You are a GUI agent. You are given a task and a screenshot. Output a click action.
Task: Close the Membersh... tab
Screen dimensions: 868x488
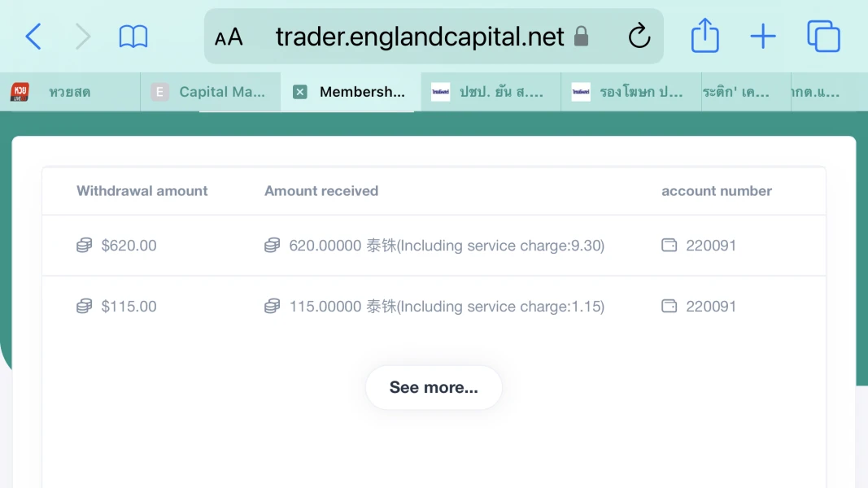point(300,92)
